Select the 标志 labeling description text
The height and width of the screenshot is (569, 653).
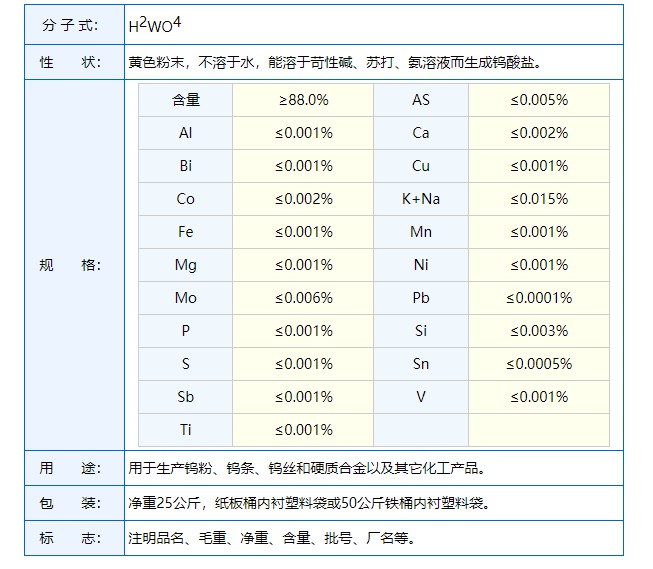[271, 538]
